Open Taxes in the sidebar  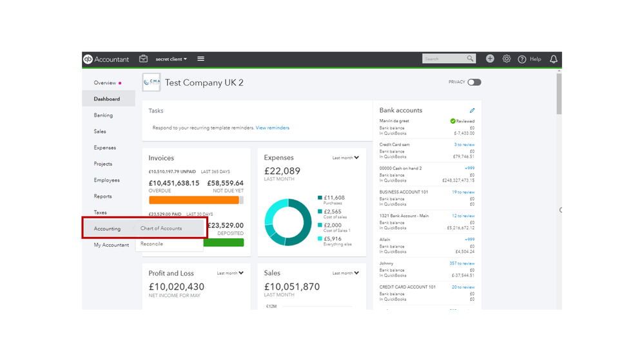[100, 213]
